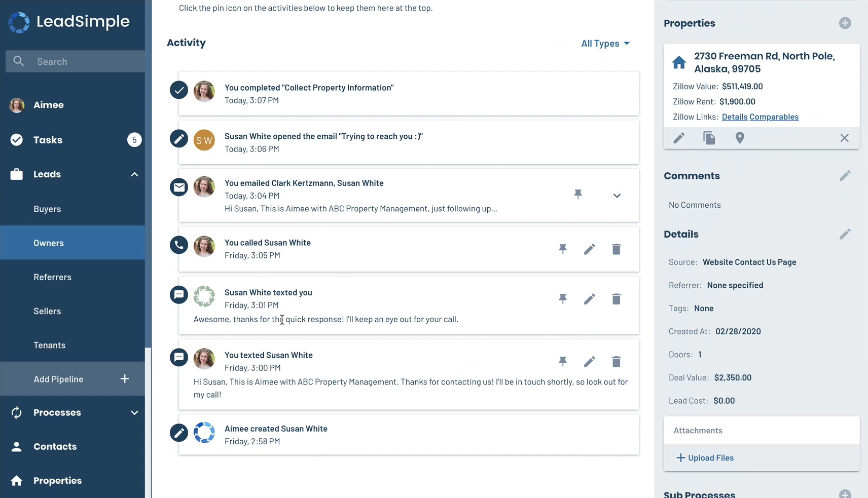The height and width of the screenshot is (498, 868).
Task: Open the Zillow Comparables link
Action: pos(774,117)
